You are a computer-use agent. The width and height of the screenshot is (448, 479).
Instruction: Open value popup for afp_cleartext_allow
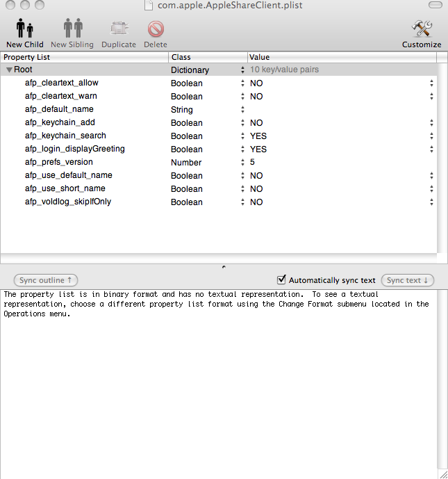point(431,83)
